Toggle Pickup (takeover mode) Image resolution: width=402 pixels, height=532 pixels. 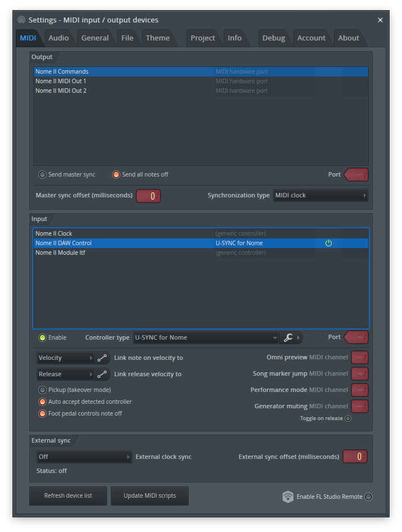(x=42, y=390)
